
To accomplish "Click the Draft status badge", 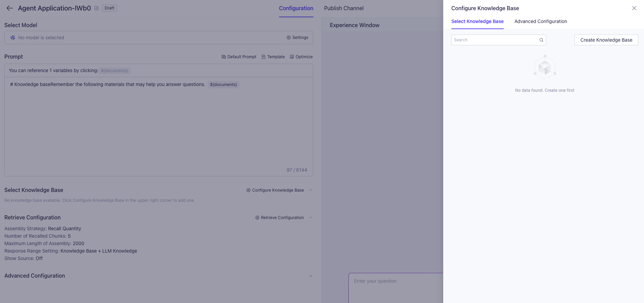I will 109,8.
